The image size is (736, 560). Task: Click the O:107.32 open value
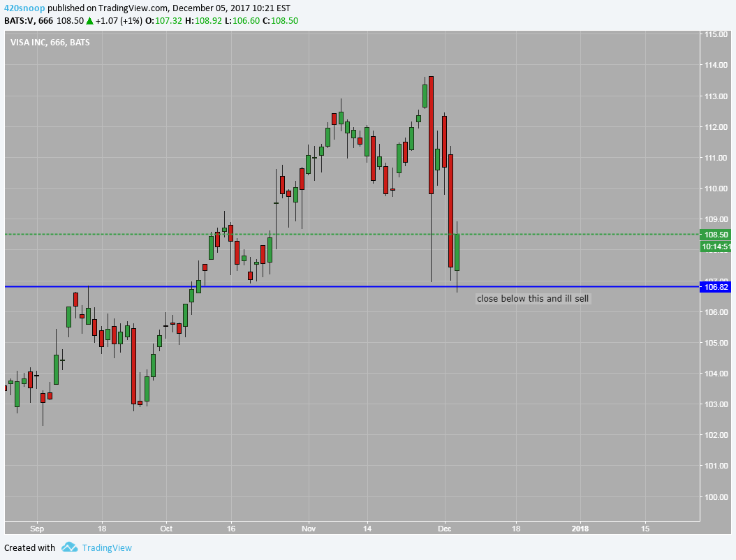pyautogui.click(x=163, y=21)
